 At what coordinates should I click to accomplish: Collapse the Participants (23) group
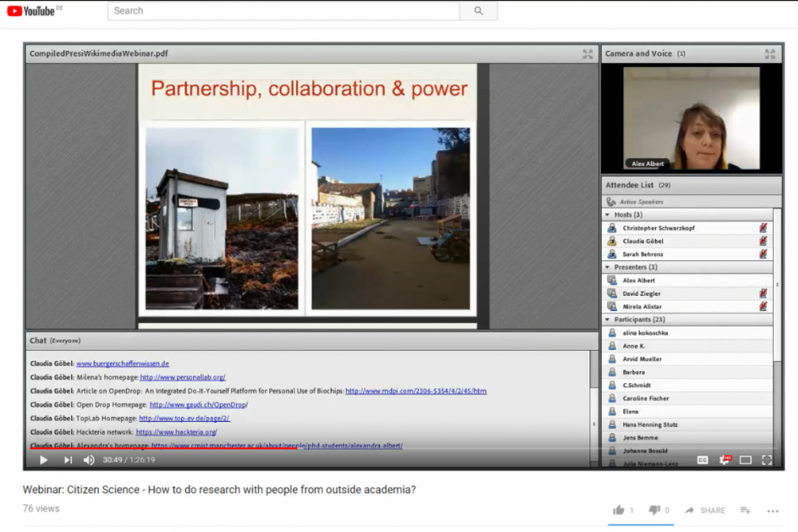click(x=607, y=319)
